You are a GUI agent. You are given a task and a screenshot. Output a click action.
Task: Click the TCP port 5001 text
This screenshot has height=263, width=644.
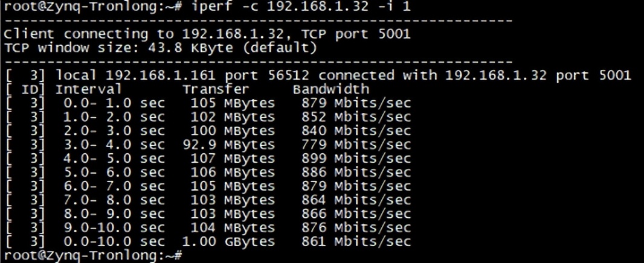356,34
